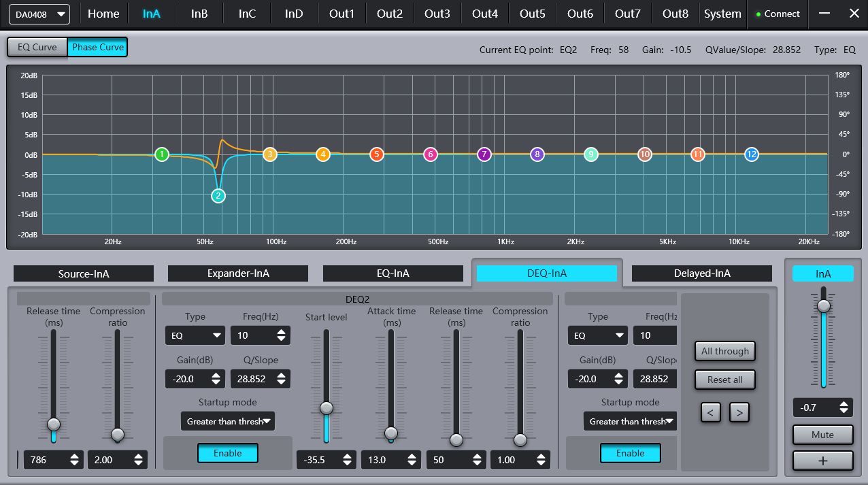The width and height of the screenshot is (868, 485).
Task: Click the Gain -20.0 field in right band
Action: point(598,379)
